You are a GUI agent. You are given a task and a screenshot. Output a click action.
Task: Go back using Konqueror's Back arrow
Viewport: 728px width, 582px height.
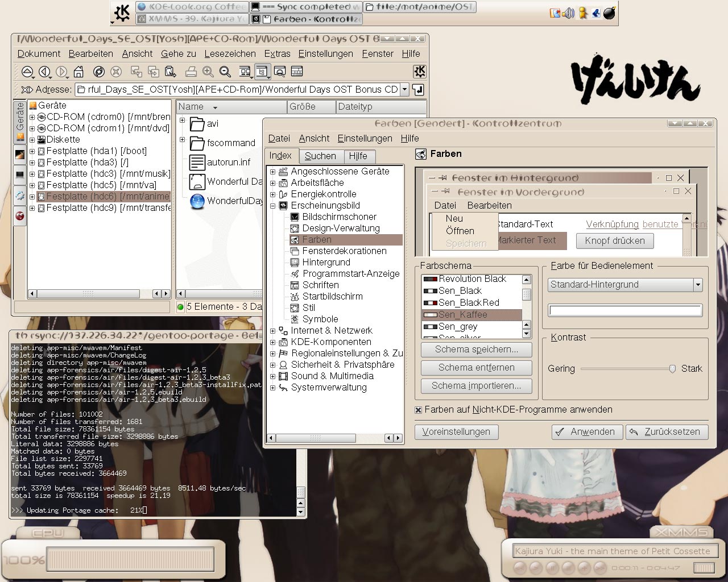click(44, 72)
